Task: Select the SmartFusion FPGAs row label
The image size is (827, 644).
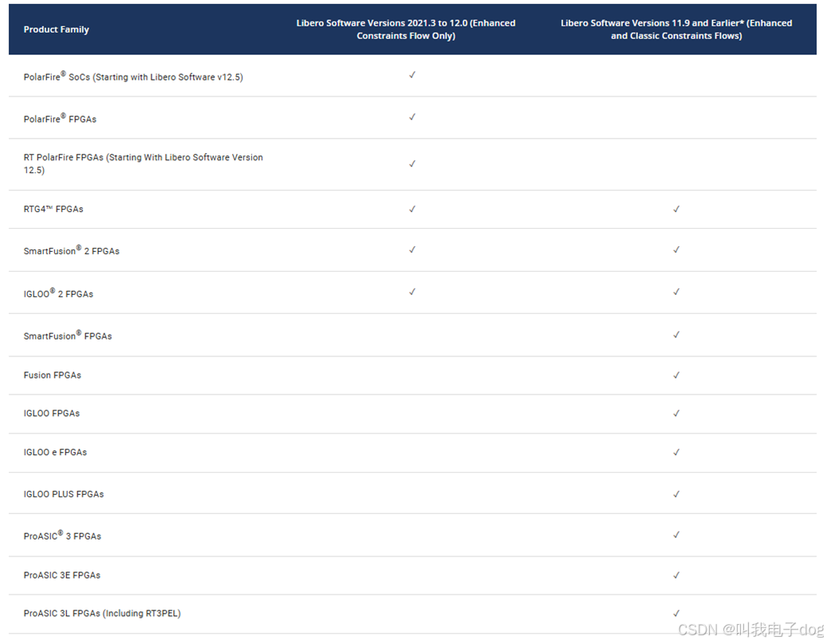Action: tap(68, 336)
